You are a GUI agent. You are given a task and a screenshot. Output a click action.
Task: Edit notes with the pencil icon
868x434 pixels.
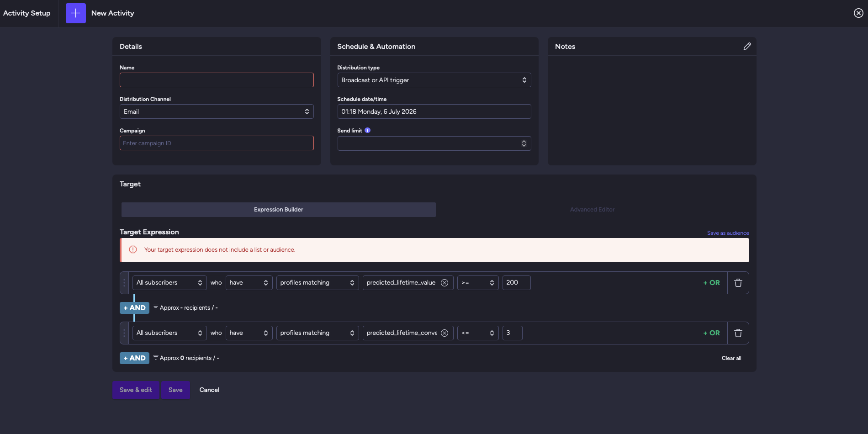(747, 46)
